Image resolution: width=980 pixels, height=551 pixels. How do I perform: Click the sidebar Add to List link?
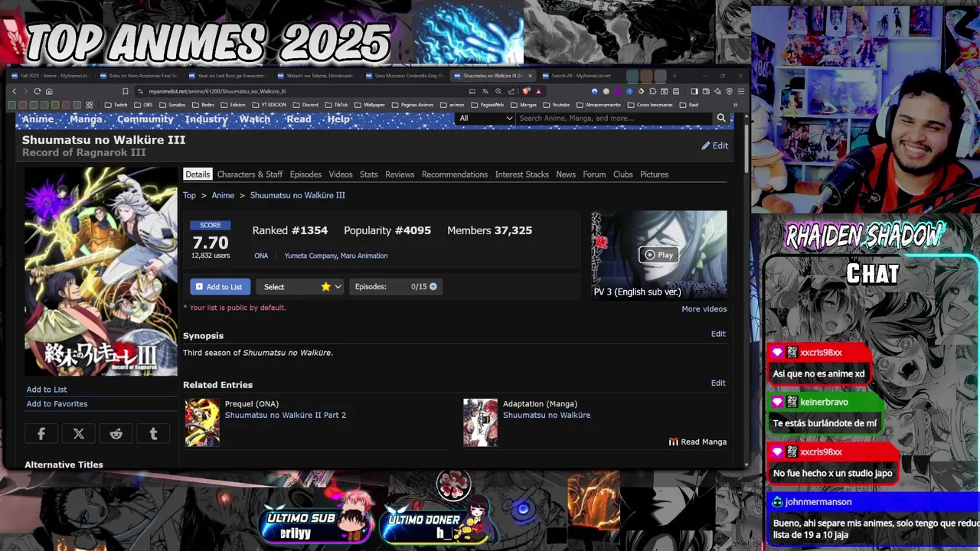pos(47,390)
